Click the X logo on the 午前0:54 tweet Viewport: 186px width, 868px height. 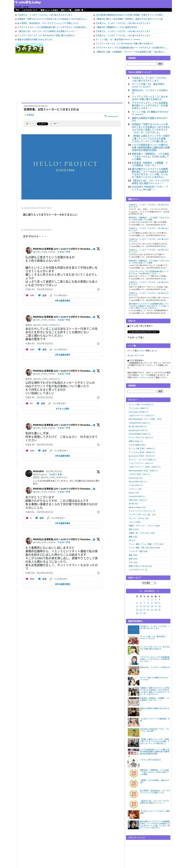click(x=98, y=539)
